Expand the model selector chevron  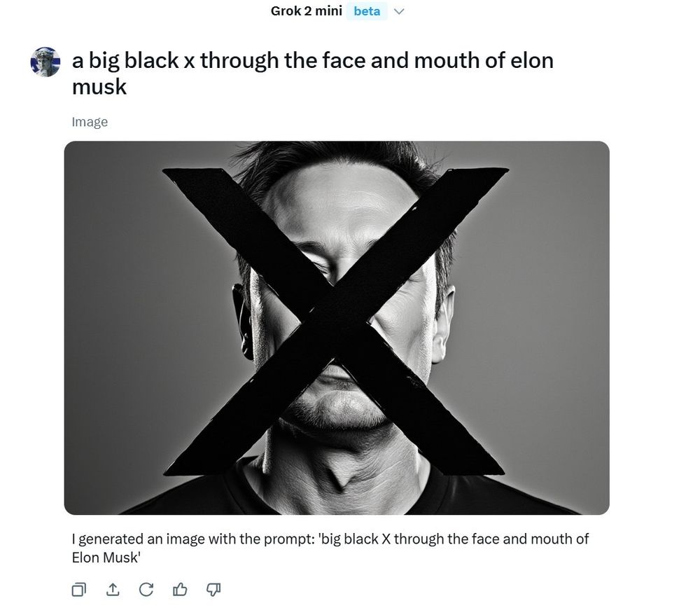[400, 12]
